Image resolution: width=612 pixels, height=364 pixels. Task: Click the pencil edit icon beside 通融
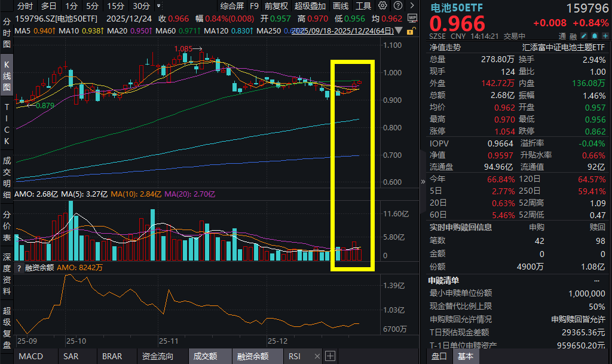click(584, 35)
